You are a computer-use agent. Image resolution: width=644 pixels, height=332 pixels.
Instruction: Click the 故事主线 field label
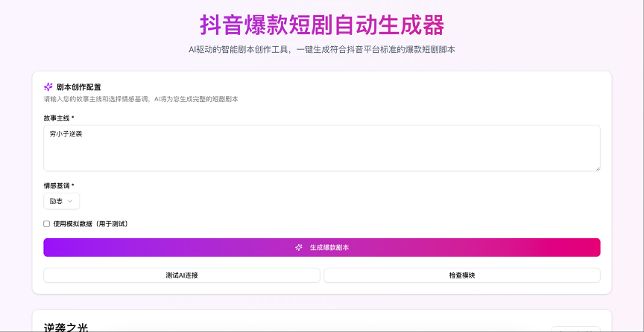click(59, 118)
